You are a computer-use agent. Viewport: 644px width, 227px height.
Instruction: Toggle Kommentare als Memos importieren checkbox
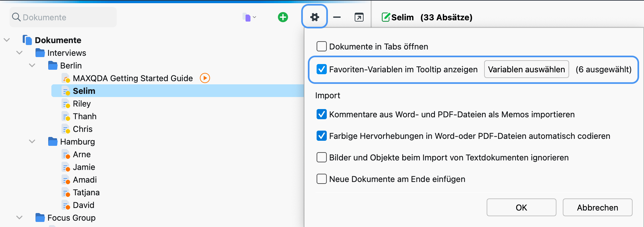(321, 114)
